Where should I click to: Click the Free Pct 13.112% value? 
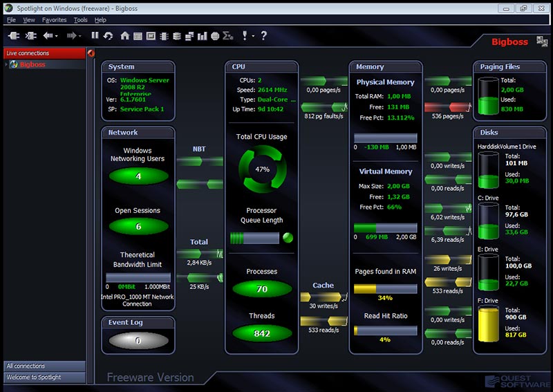tap(401, 118)
